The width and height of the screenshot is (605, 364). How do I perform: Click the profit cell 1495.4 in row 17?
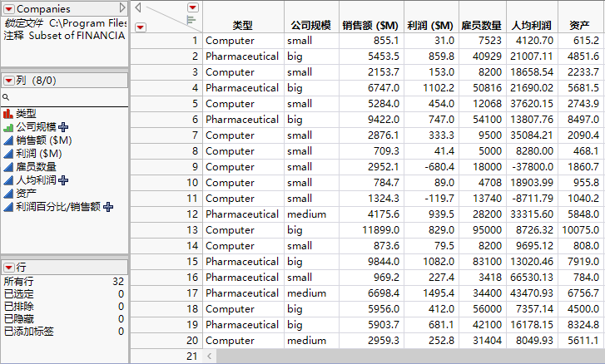point(431,293)
